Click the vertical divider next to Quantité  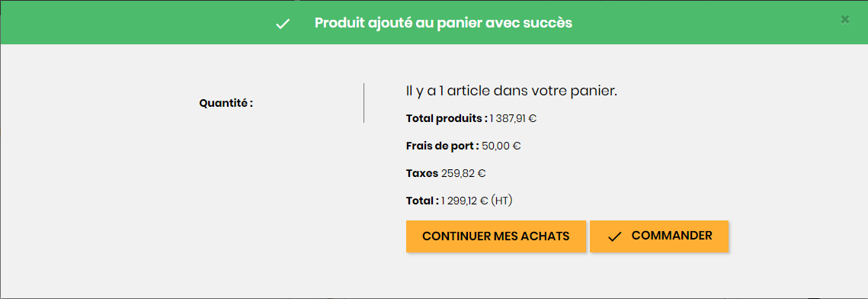pos(364,103)
